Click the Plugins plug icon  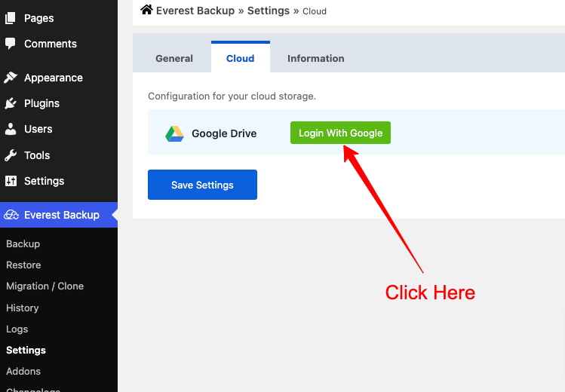[x=11, y=103]
